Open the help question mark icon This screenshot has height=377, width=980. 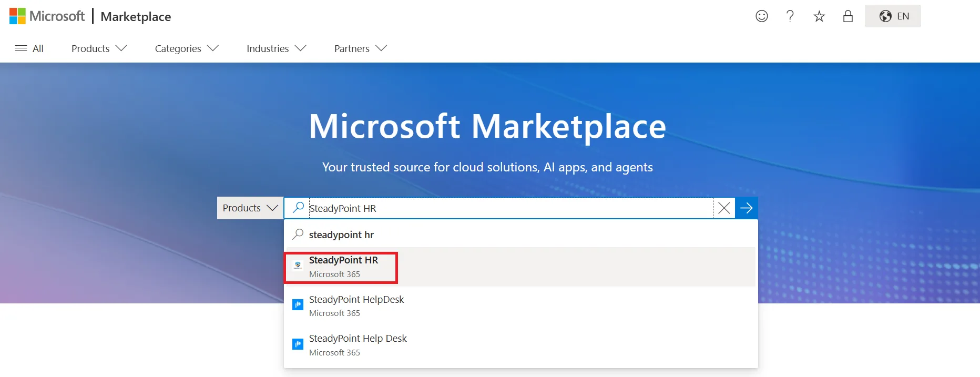click(x=790, y=16)
